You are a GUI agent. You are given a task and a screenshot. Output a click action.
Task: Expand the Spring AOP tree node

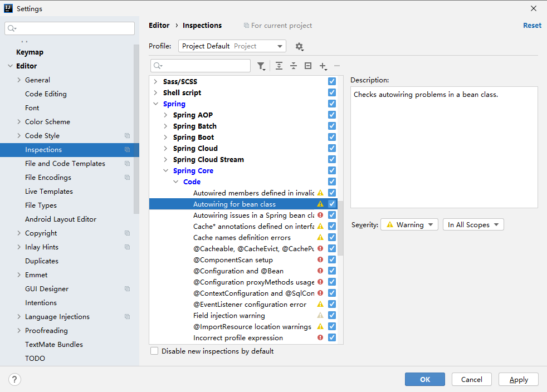[x=165, y=115]
